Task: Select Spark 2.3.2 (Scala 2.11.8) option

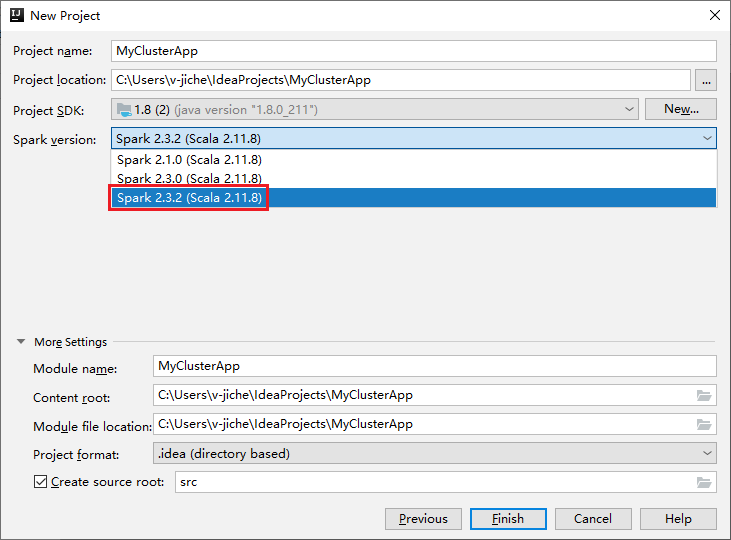Action: click(414, 198)
